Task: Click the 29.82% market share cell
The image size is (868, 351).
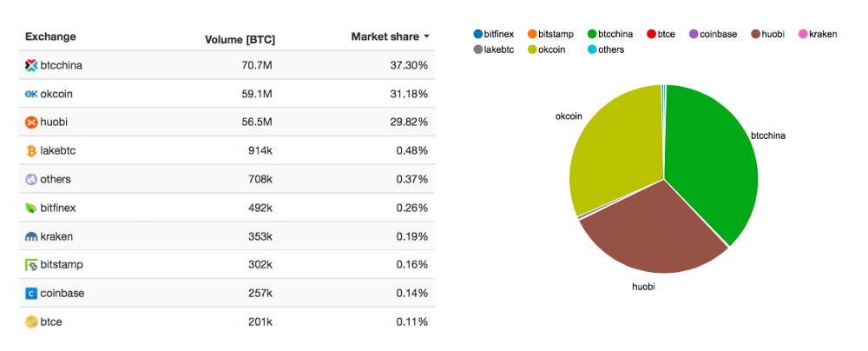Action: [409, 123]
